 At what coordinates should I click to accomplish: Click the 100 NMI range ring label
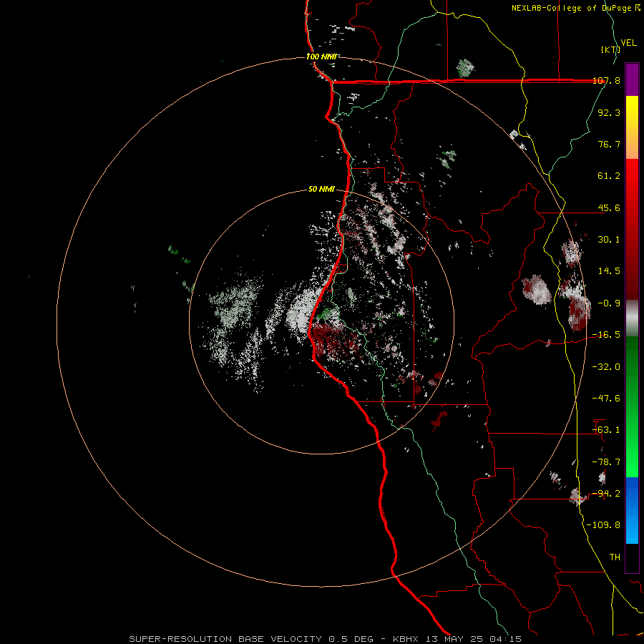click(321, 57)
